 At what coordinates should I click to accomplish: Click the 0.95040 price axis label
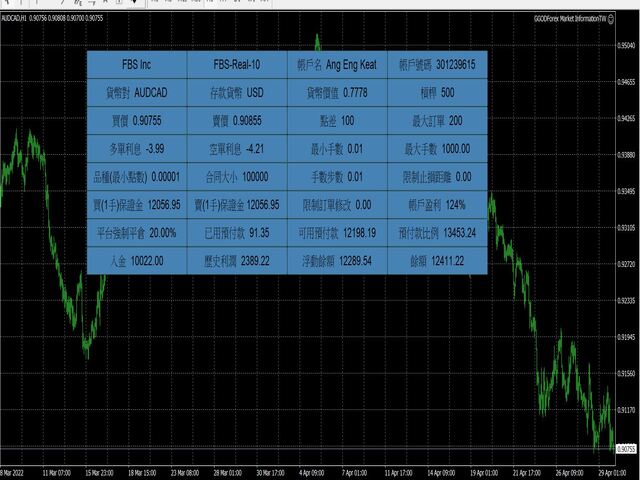626,46
